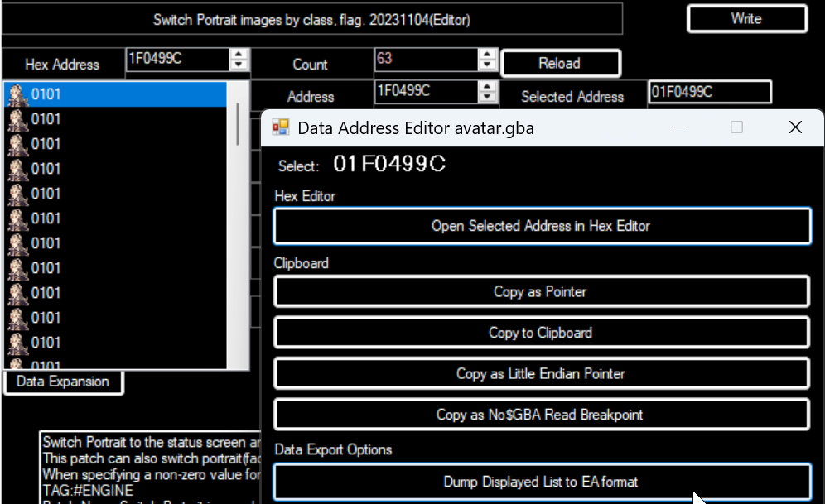Click Copy to Clipboard
Screen dimensions: 825x504
(x=542, y=333)
